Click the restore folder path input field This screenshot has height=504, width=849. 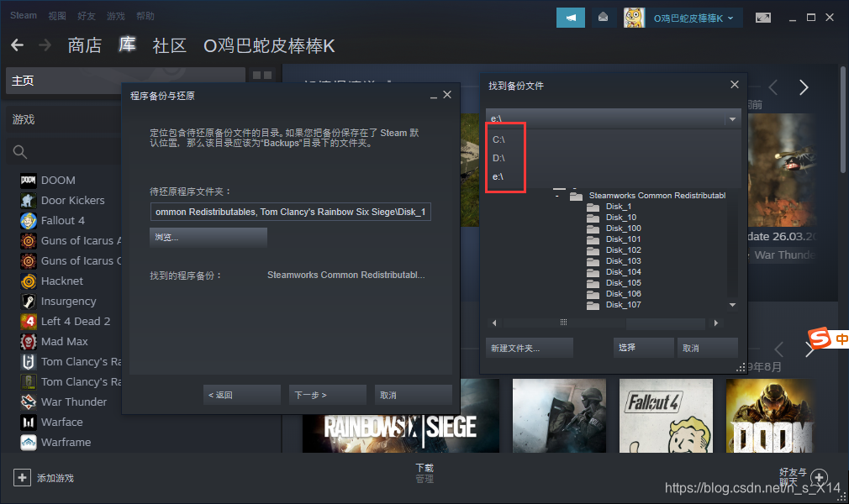pyautogui.click(x=291, y=212)
